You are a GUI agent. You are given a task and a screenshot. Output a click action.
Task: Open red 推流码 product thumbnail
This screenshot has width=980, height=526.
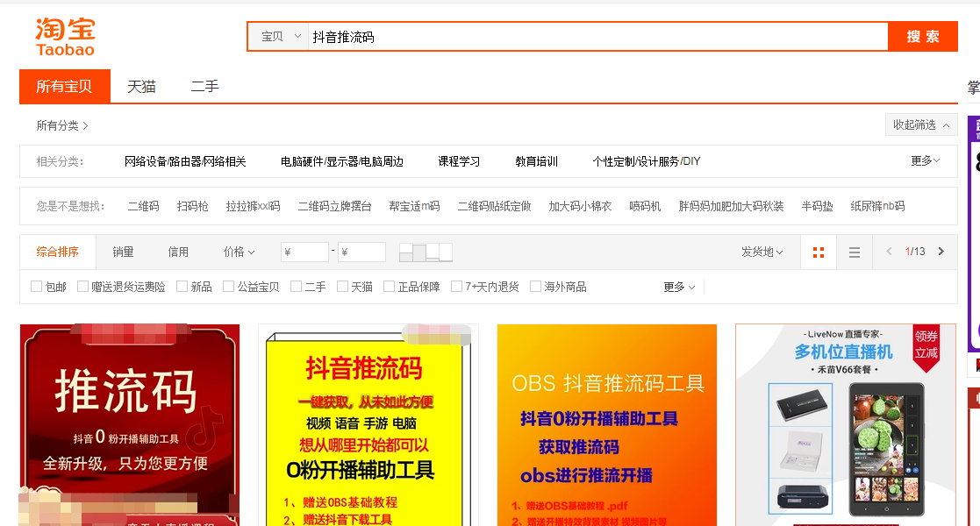(130, 425)
